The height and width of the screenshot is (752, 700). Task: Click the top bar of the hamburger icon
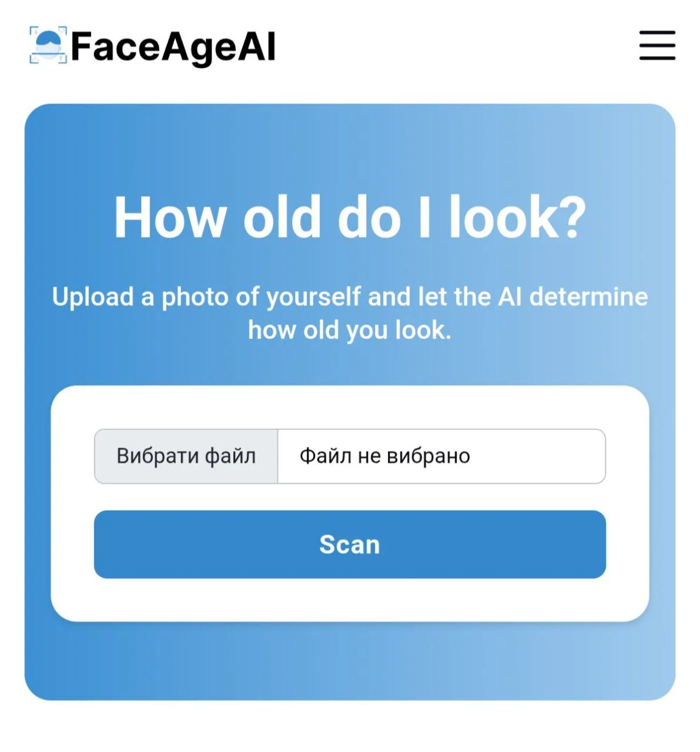click(x=657, y=33)
